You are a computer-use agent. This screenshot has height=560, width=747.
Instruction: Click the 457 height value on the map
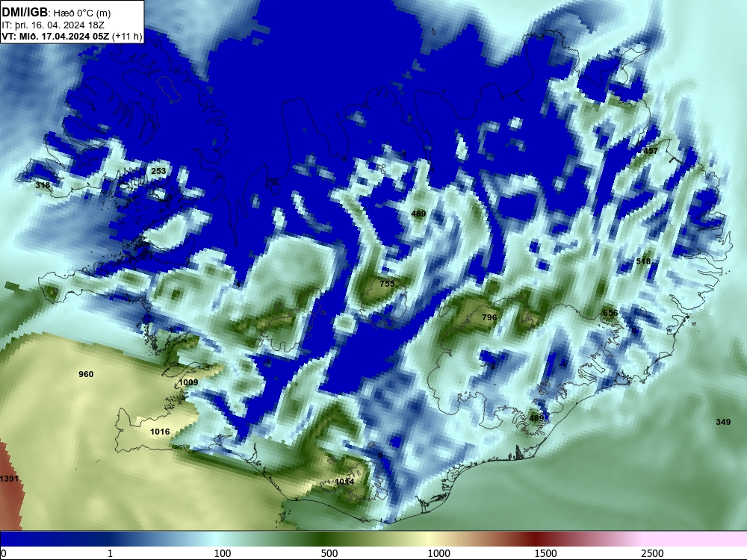[651, 151]
